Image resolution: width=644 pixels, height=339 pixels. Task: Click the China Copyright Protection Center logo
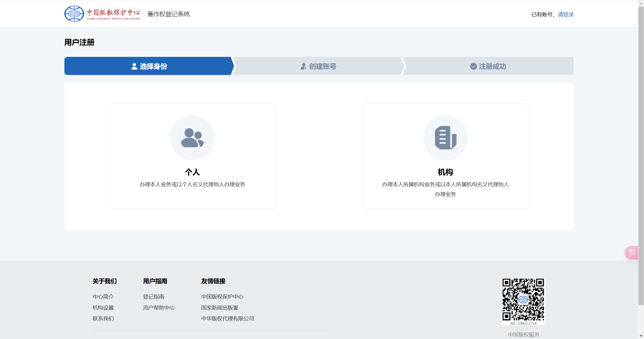(102, 14)
